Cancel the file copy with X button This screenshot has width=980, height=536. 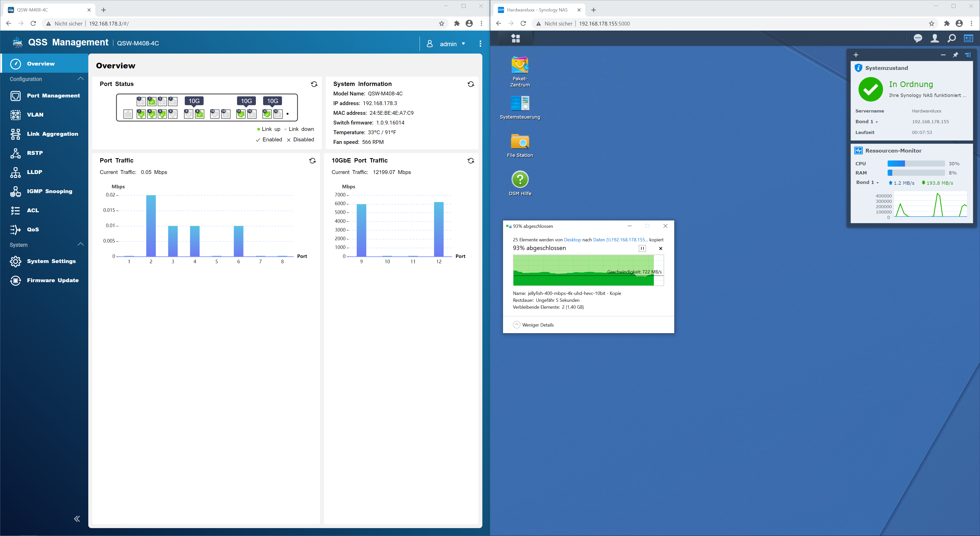[660, 248]
